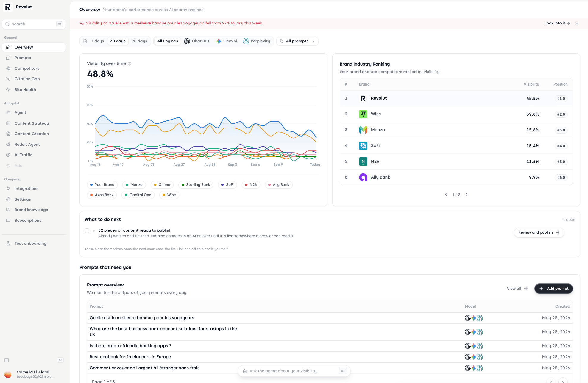Click the Wise logo in ranking table
The image size is (588, 383).
[363, 114]
